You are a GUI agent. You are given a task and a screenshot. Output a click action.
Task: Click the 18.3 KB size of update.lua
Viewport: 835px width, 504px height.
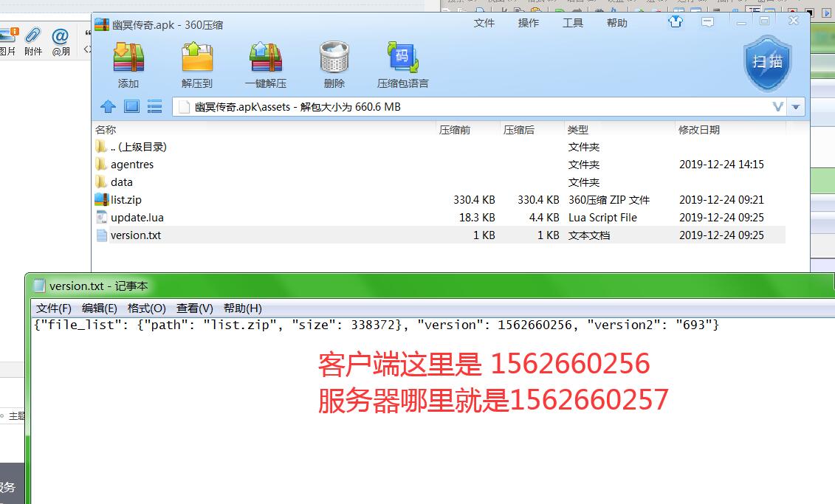[477, 217]
